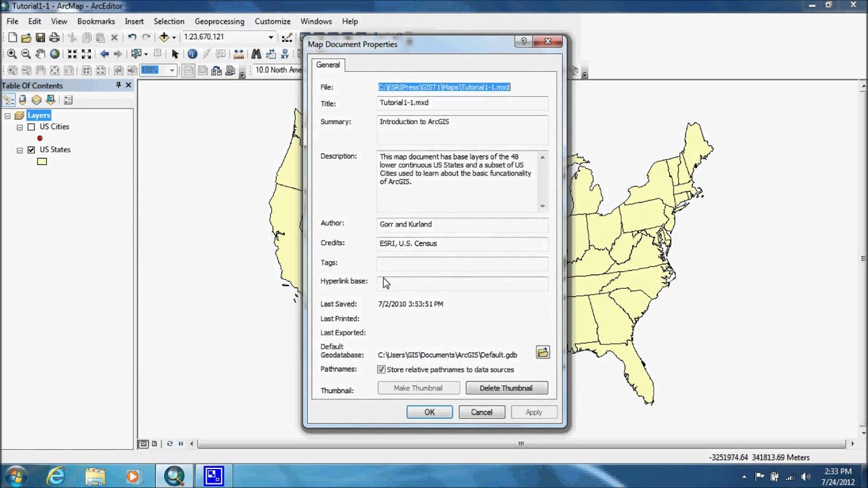Switch to Layout View button below map
This screenshot has height=488, width=868.
coord(154,444)
